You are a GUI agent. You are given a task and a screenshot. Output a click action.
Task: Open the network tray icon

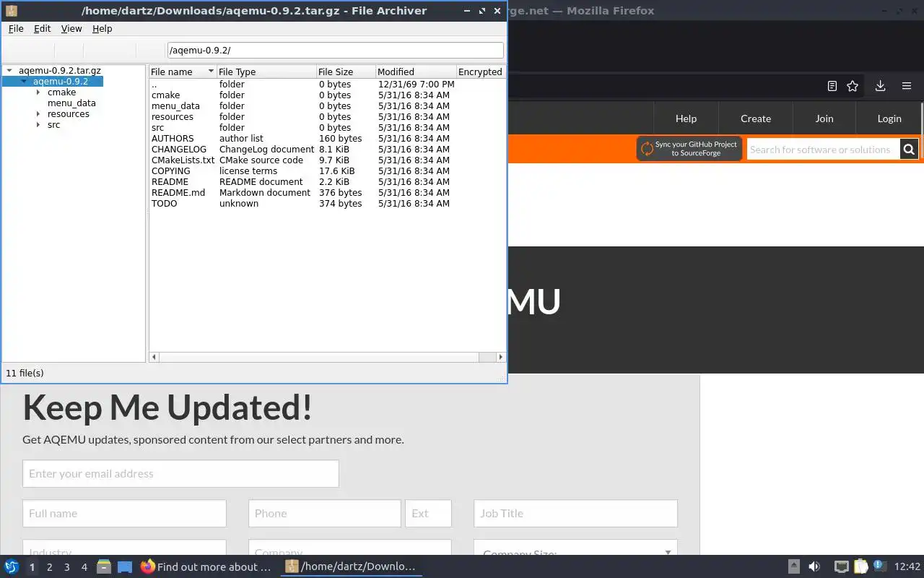point(841,566)
